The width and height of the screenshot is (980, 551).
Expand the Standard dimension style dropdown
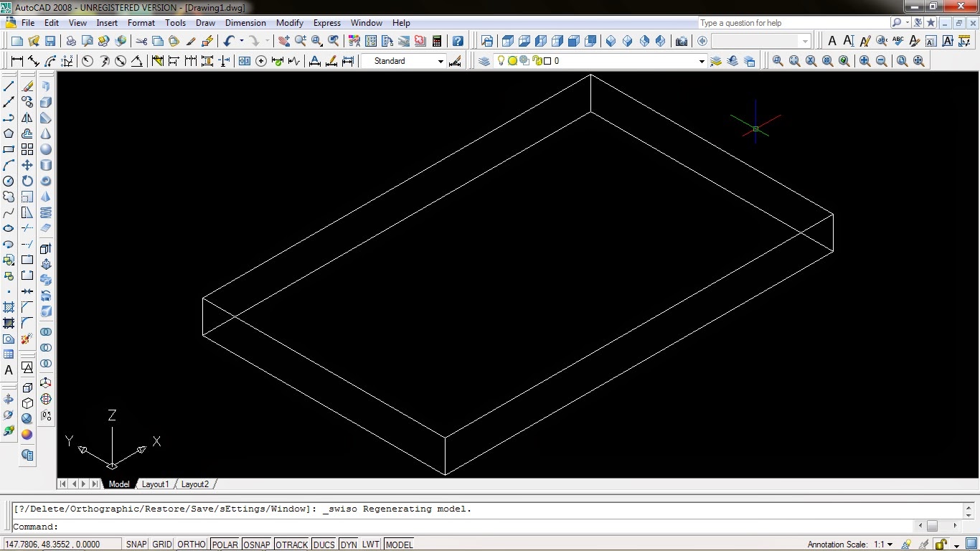click(440, 62)
